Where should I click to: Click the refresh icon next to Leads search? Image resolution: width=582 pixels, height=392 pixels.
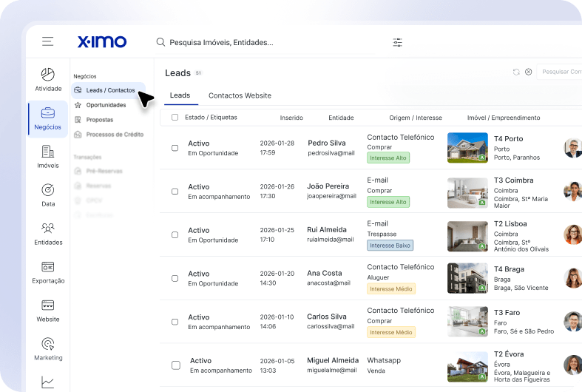[516, 72]
